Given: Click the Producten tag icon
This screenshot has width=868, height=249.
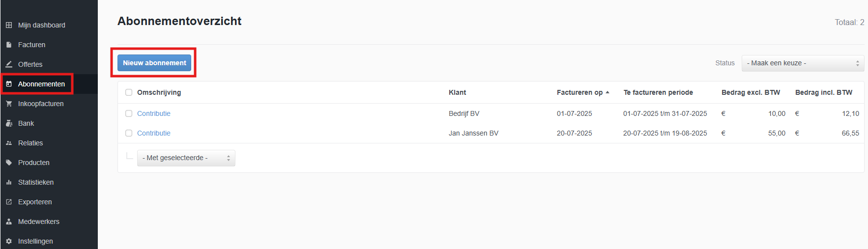Looking at the screenshot, I should (9, 163).
